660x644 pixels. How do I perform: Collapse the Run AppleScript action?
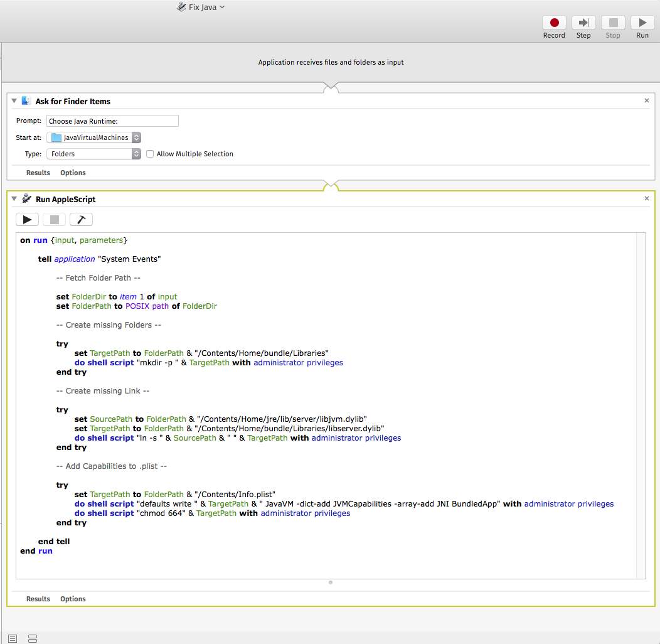pyautogui.click(x=14, y=199)
